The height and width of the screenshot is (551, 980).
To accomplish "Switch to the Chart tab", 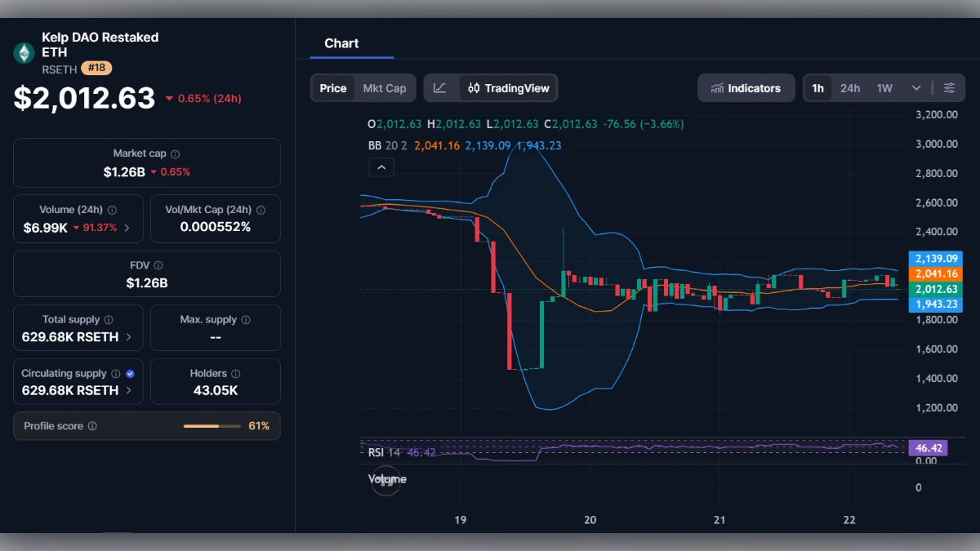I will [341, 43].
